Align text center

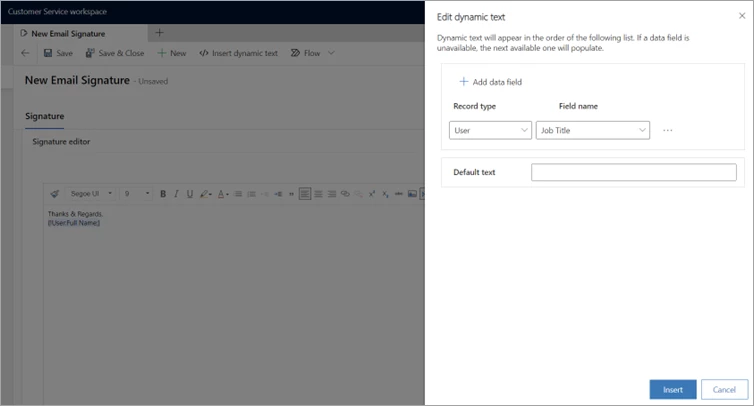[x=318, y=194]
